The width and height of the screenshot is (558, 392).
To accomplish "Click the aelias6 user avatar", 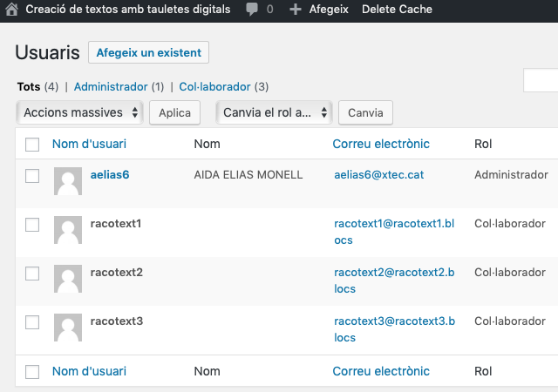I will (68, 182).
